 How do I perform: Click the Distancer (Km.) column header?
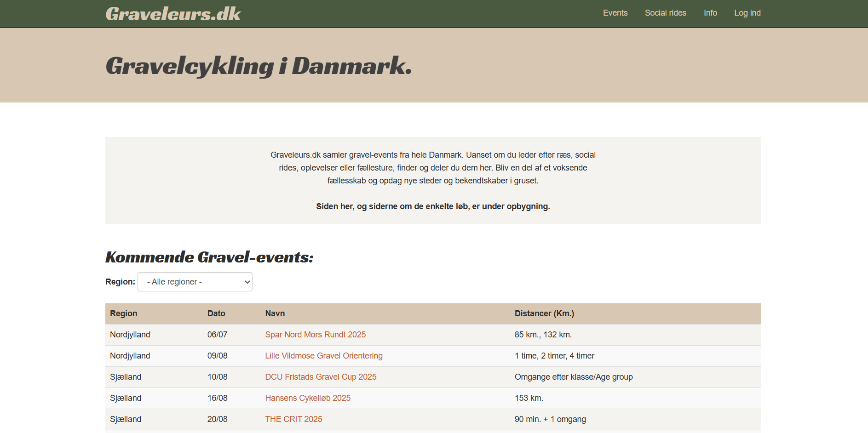(544, 313)
